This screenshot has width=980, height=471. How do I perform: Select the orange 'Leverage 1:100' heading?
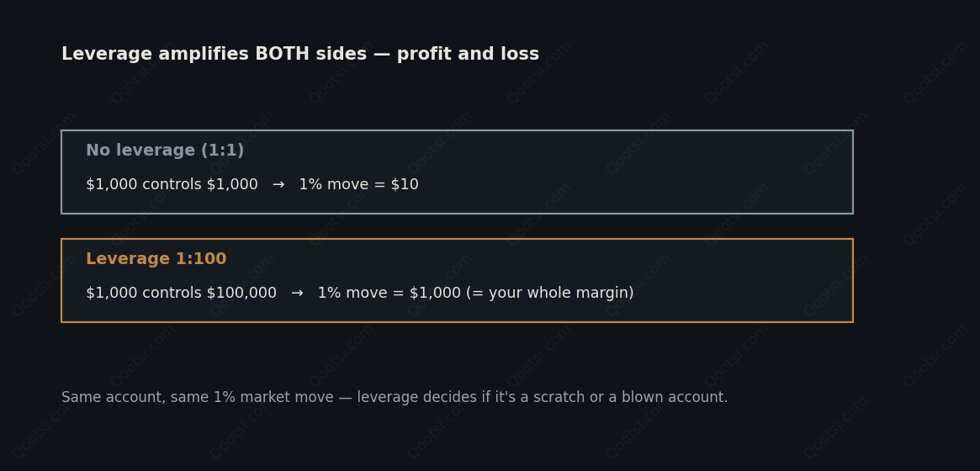[156, 259]
